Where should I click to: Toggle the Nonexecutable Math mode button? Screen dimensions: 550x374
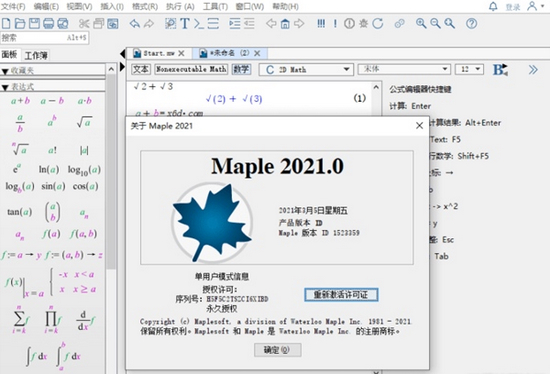click(191, 69)
